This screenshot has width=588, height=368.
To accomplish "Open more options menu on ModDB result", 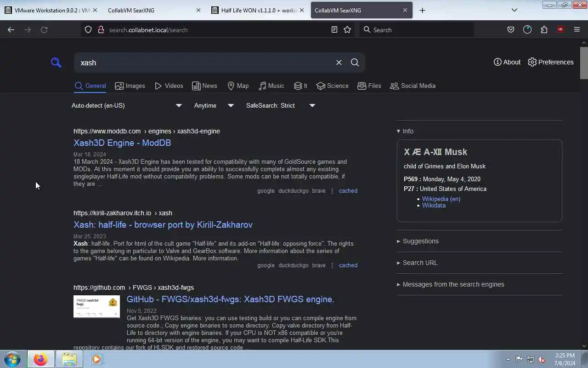I will (x=332, y=190).
